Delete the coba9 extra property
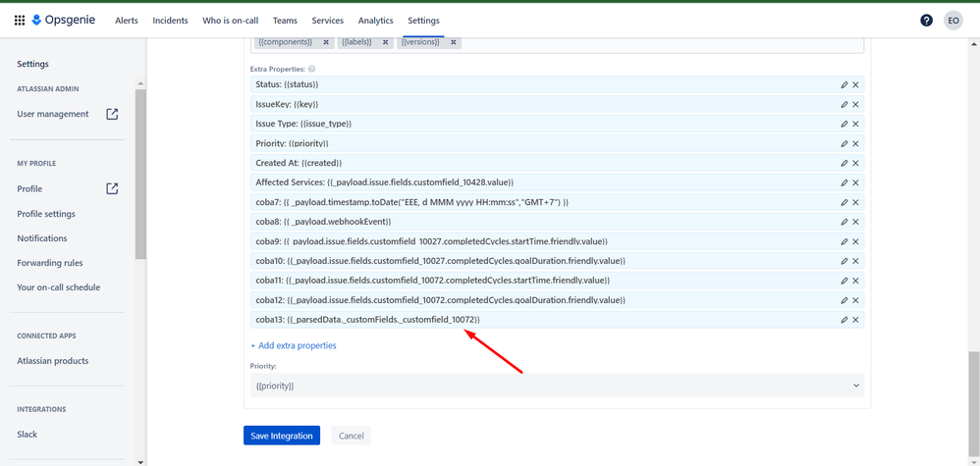The height and width of the screenshot is (466, 980). pos(855,241)
